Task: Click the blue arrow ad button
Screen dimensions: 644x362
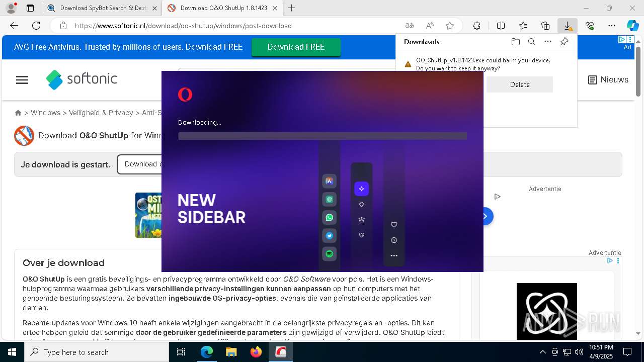Action: [x=486, y=216]
